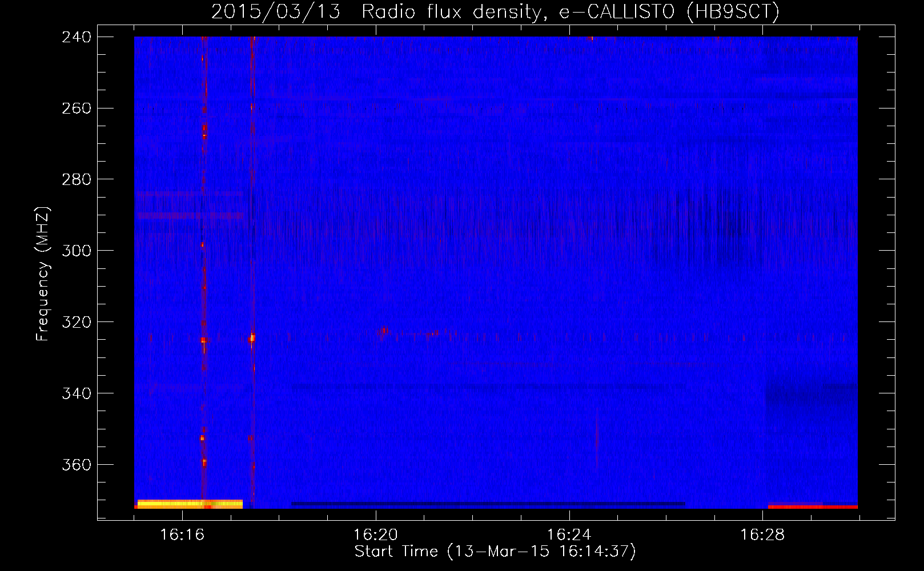The width and height of the screenshot is (924, 571).
Task: Click the plot title "Radio flux density, e-CALLISTO (HB9SCT)"
Action: pyautogui.click(x=571, y=11)
